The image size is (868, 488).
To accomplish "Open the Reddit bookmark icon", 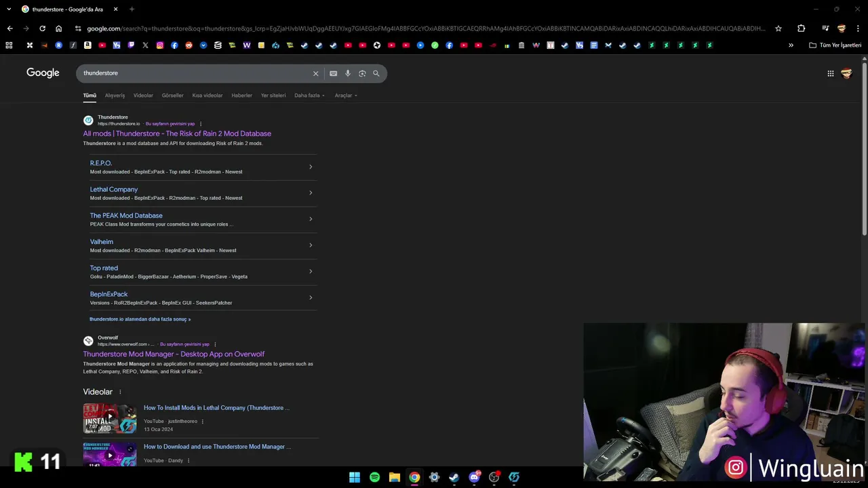I will [189, 45].
